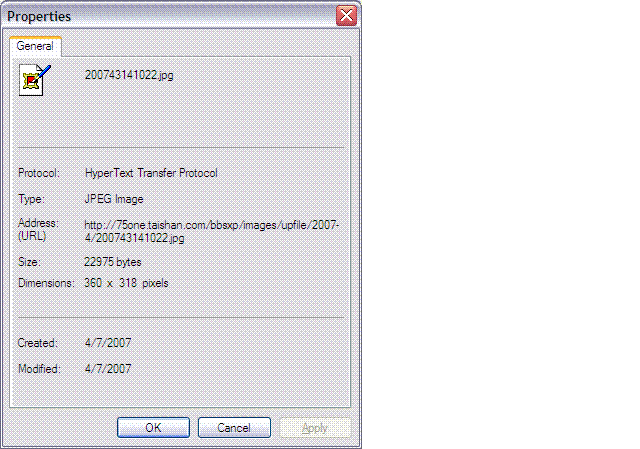640x449 pixels.
Task: Click the greyed-out Apply button
Action: 315,427
